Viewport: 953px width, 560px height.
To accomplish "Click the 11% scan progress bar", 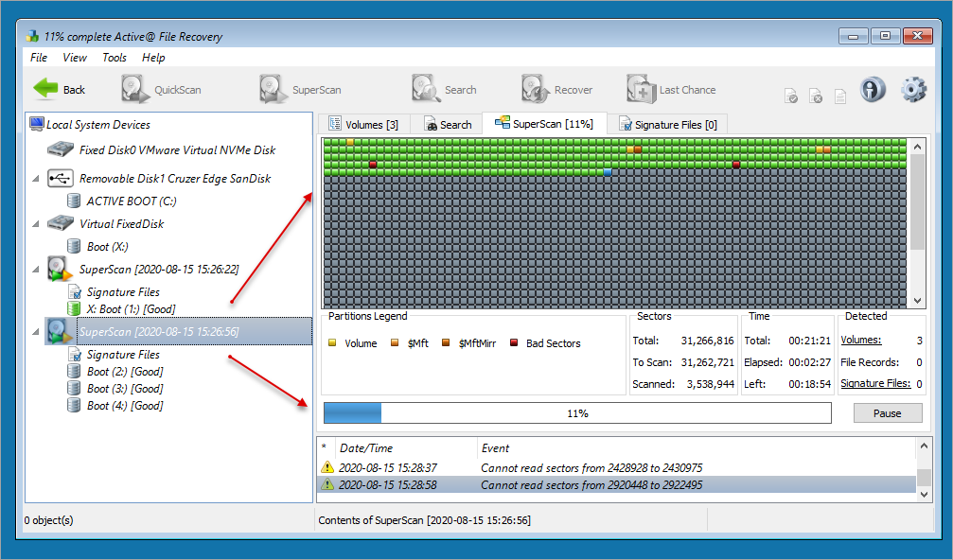I will 576,413.
